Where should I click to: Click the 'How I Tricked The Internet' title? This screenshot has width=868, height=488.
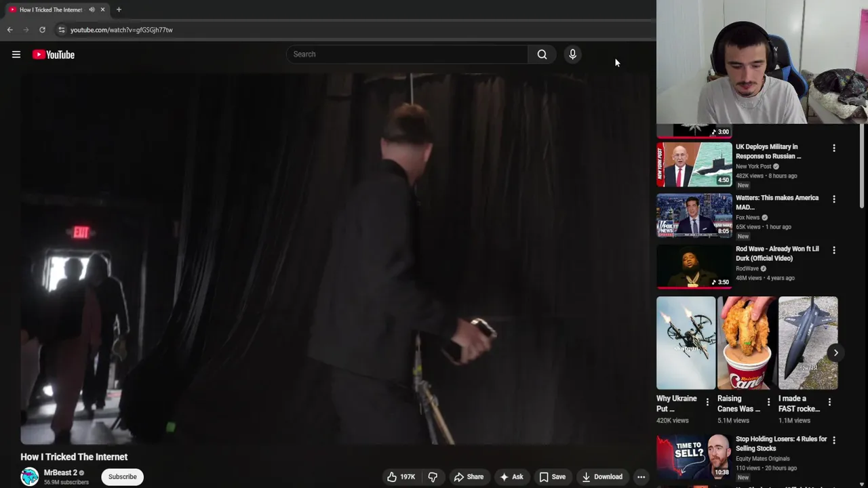(74, 457)
